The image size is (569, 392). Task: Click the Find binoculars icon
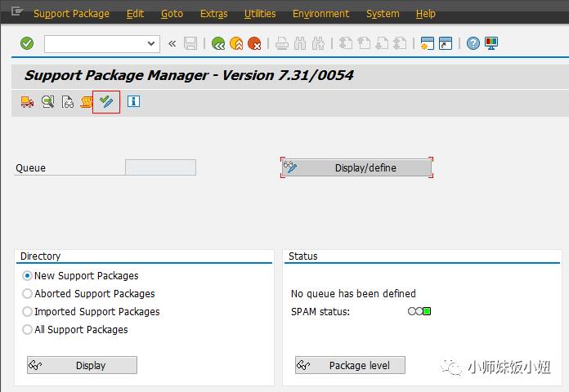click(x=300, y=43)
